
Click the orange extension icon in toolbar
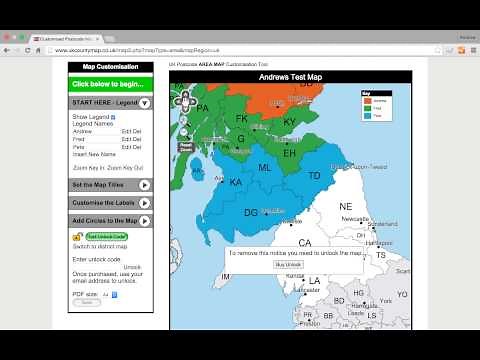[x=461, y=50]
